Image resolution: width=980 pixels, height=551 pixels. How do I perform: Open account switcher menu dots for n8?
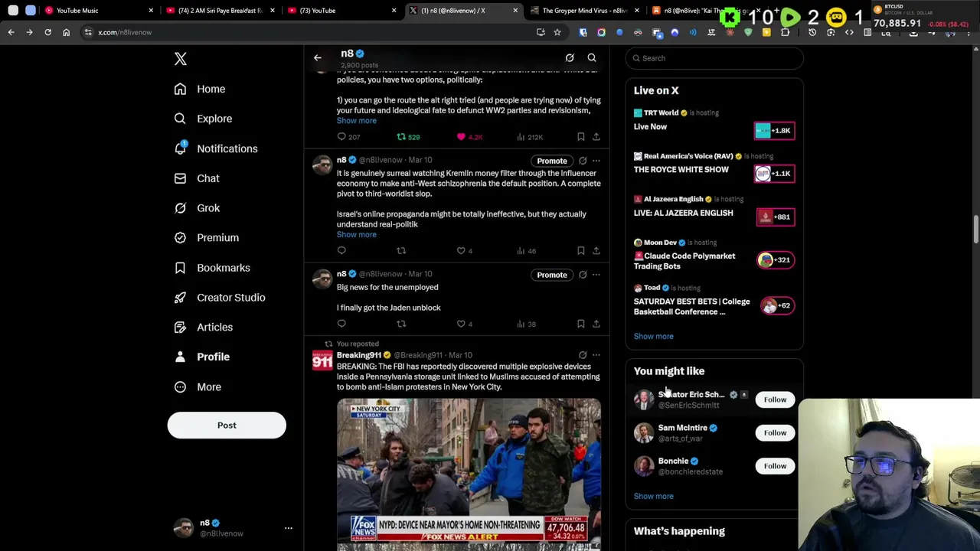pos(289,528)
